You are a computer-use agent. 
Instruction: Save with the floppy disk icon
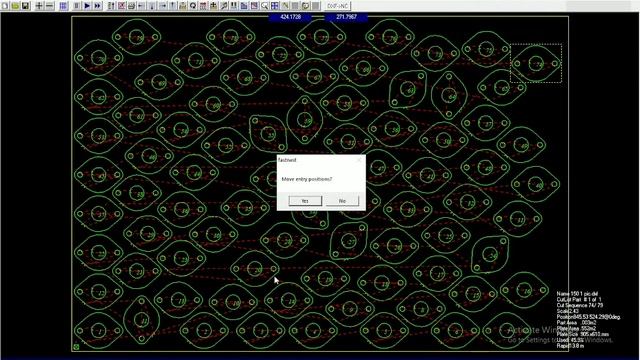pos(25,6)
